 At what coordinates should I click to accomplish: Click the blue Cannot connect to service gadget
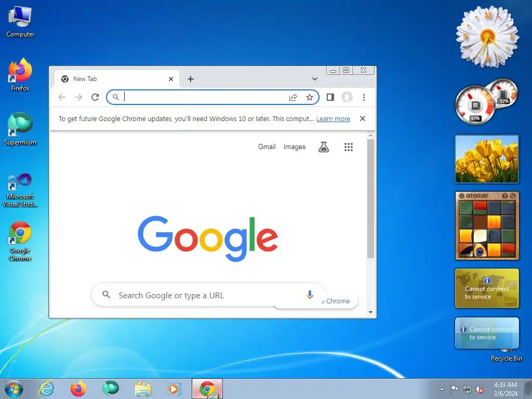click(487, 333)
